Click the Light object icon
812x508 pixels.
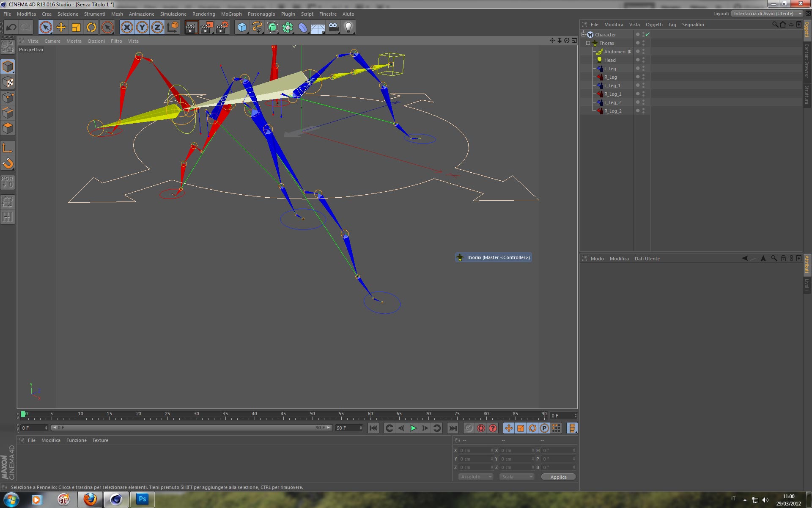[348, 28]
